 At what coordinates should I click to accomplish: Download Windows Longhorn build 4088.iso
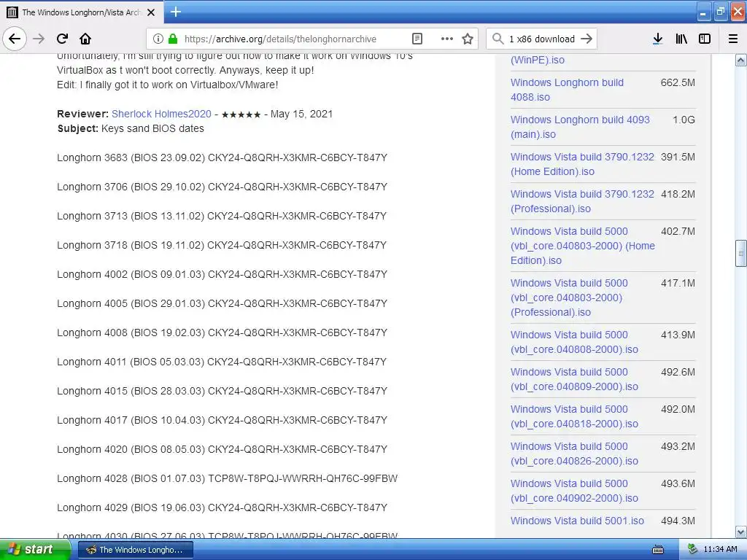point(567,90)
